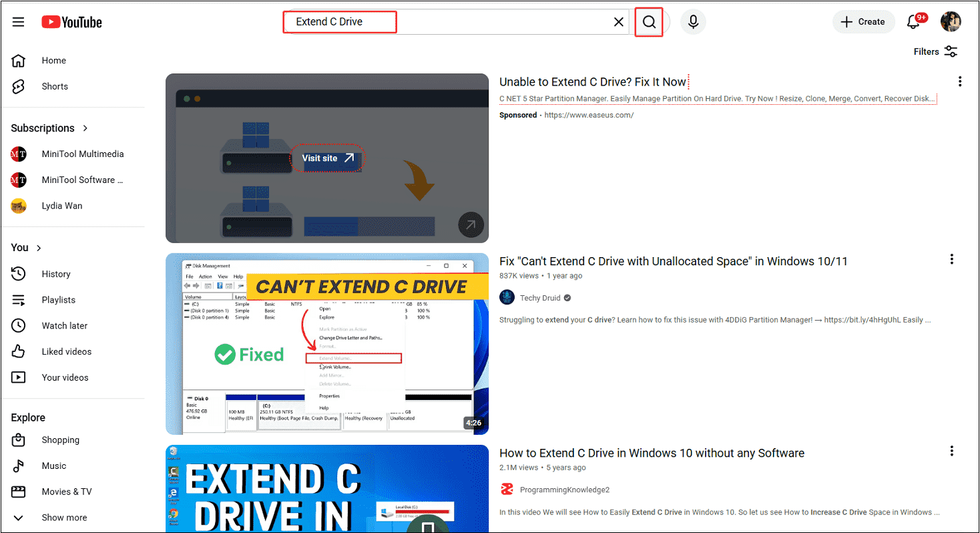The width and height of the screenshot is (980, 533).
Task: Open Liked videos
Action: (66, 351)
